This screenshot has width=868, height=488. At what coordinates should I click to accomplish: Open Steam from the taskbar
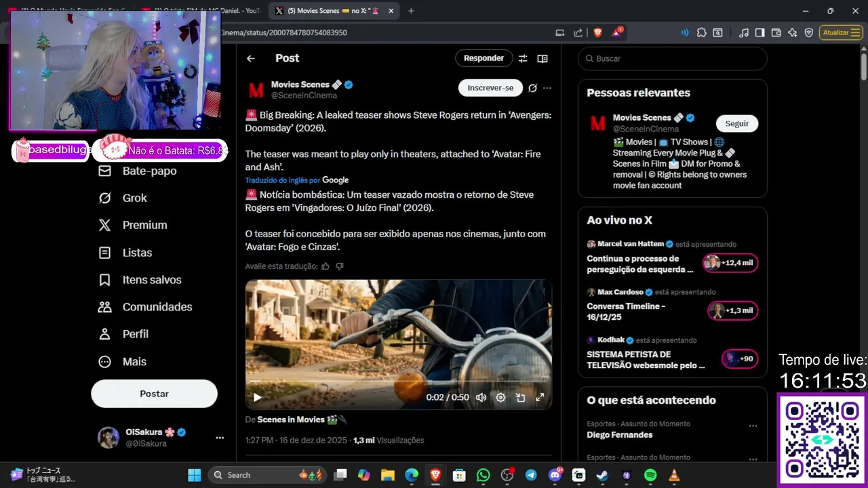[x=602, y=475]
